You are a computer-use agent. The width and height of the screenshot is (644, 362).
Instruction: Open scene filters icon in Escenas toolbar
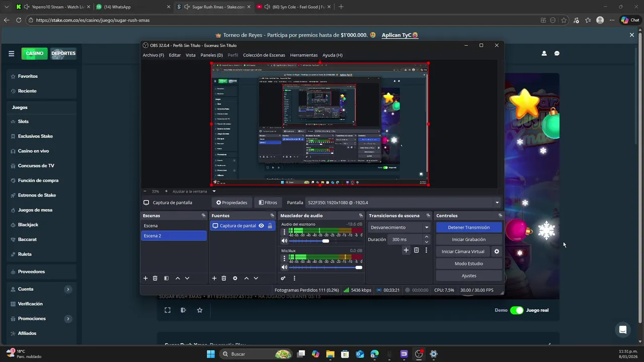coord(166,278)
